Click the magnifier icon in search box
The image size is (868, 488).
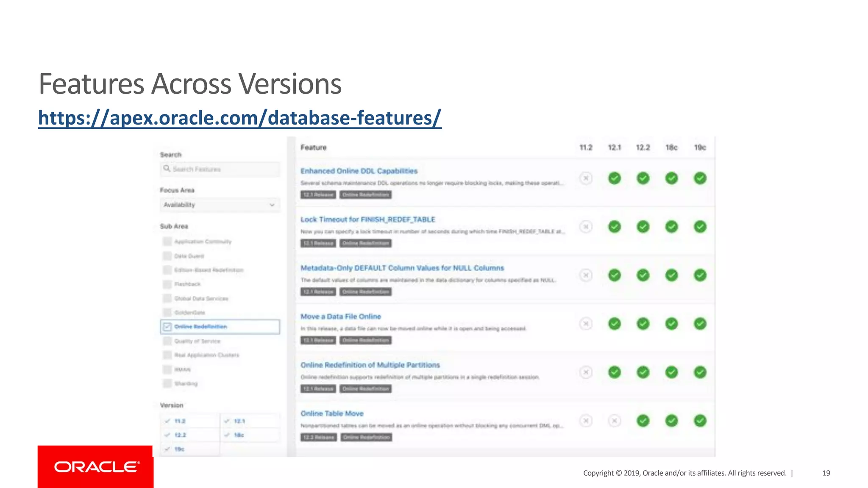167,169
